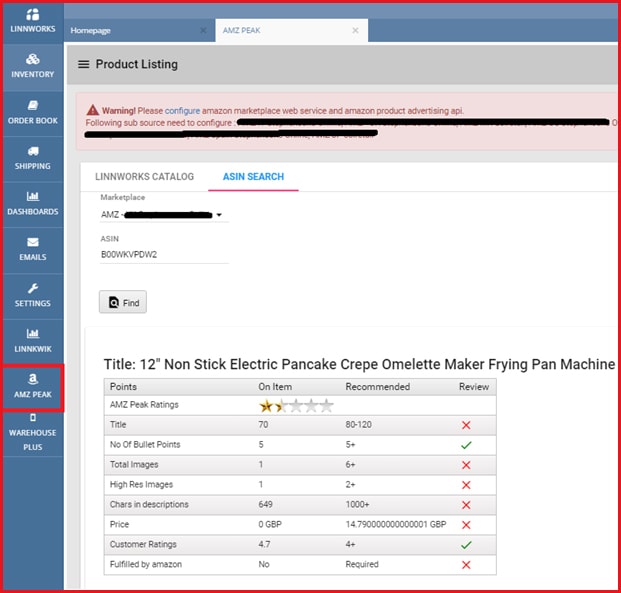Open Dashboards from the sidebar
The width and height of the screenshot is (621, 593).
[32, 204]
